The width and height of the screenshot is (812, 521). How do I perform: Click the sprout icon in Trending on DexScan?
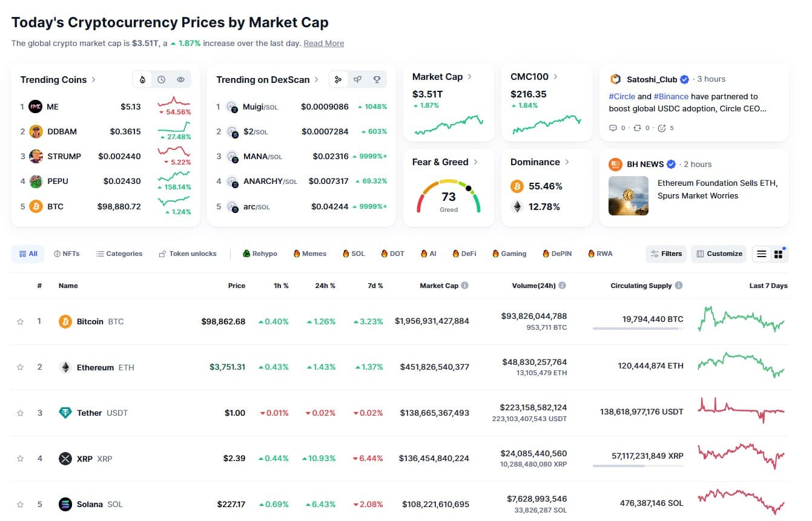coord(357,80)
